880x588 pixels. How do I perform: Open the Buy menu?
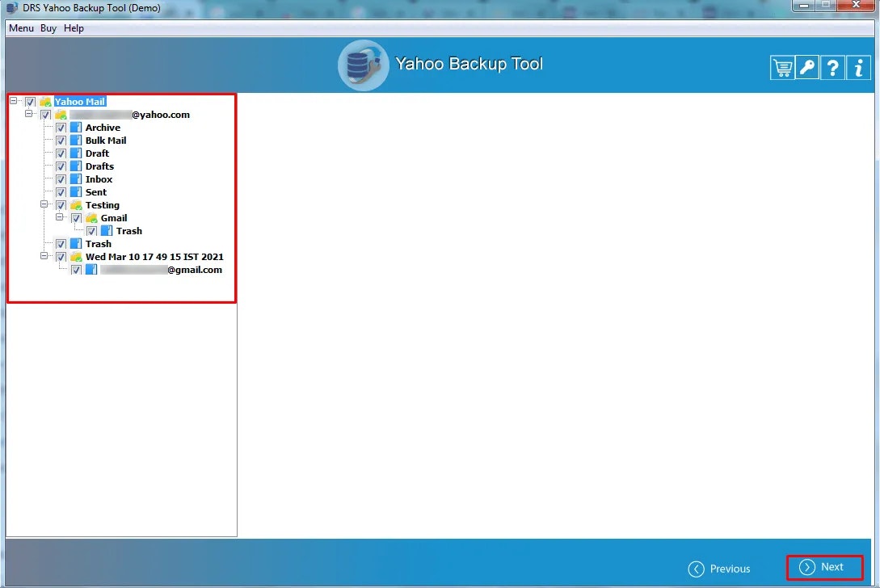coord(48,28)
